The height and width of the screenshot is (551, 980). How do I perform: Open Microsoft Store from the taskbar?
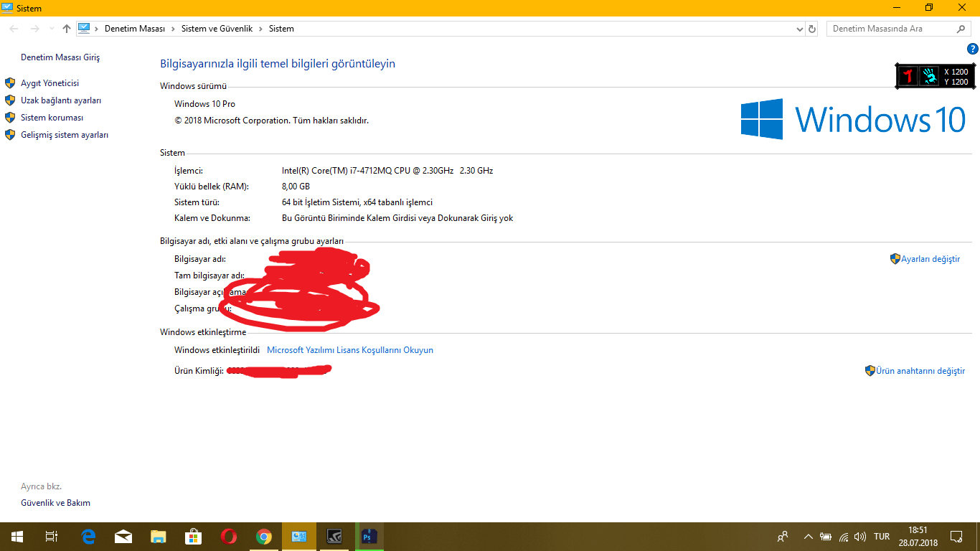click(x=194, y=537)
